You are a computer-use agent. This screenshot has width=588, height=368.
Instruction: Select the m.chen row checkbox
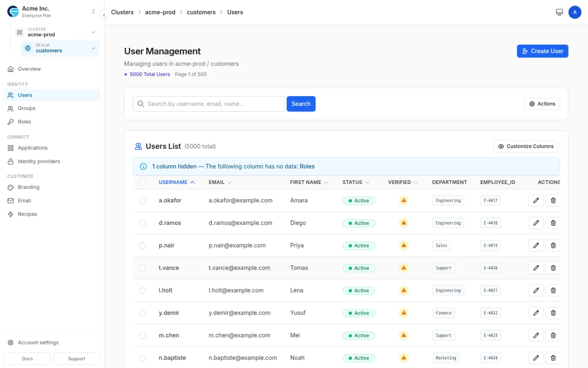click(x=143, y=335)
